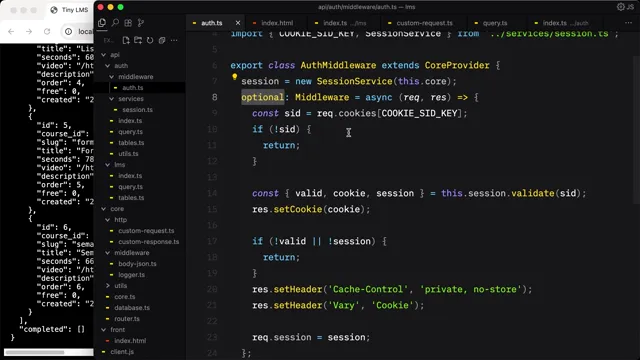Close the auth.ts editor tab
640x360 pixels.
[238, 23]
